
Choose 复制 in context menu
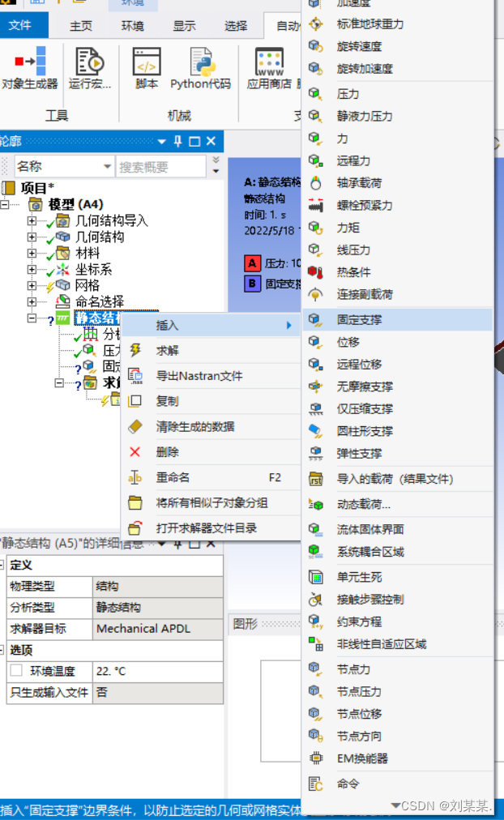click(210, 401)
